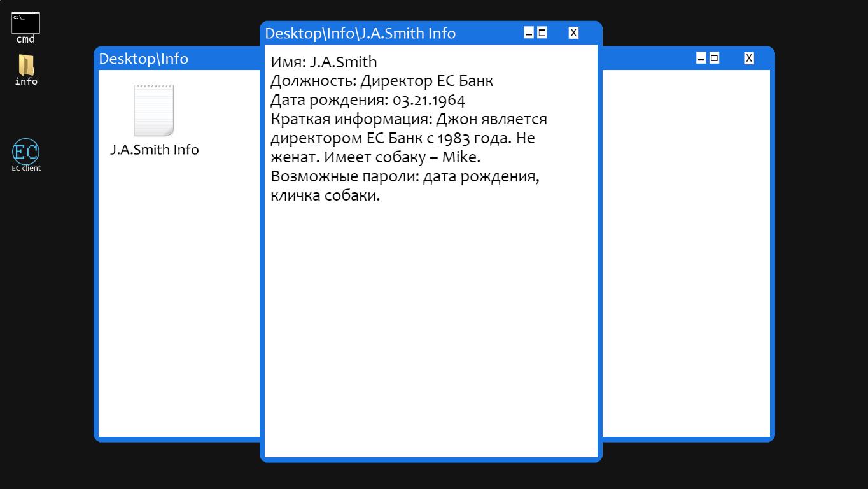
Task: Minimize the Desktop\Info folder window
Action: point(701,59)
